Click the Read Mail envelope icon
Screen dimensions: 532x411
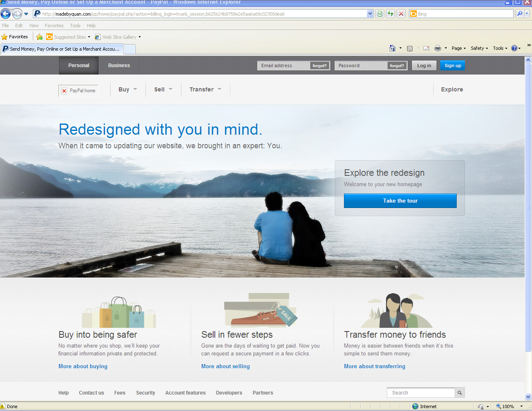click(426, 48)
